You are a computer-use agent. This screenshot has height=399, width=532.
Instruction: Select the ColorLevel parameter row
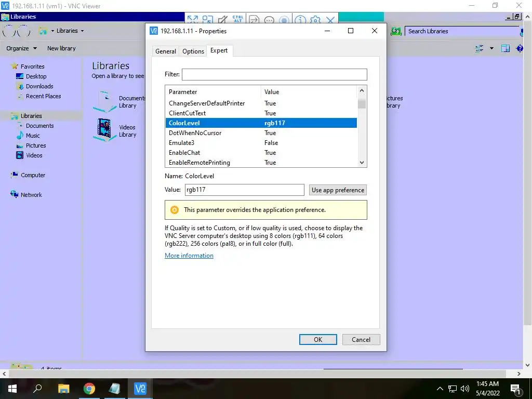tap(261, 123)
